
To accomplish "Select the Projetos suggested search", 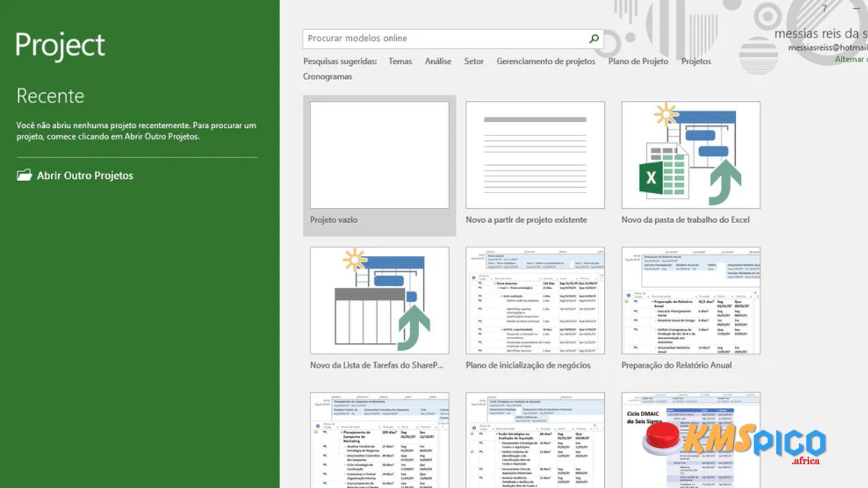I will pos(696,61).
